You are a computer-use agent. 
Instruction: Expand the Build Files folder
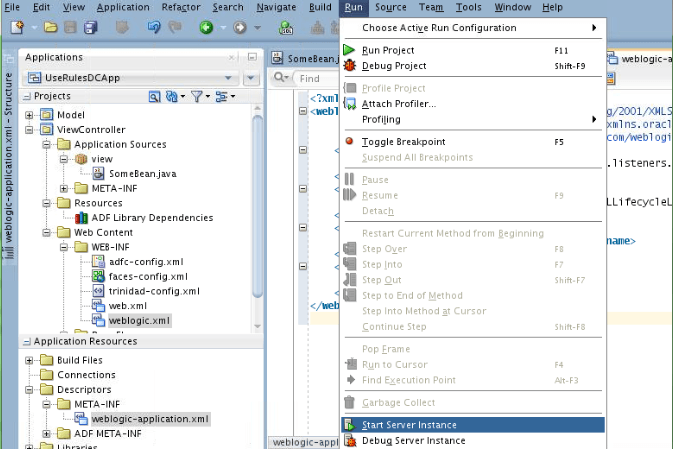click(x=29, y=360)
